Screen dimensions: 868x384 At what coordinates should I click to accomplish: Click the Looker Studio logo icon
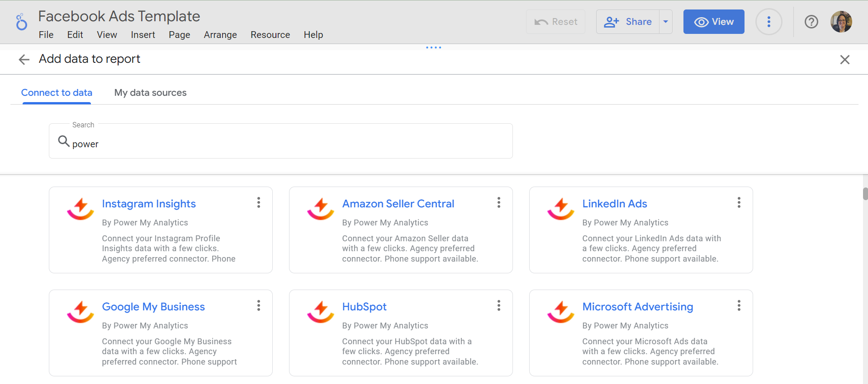pos(21,22)
